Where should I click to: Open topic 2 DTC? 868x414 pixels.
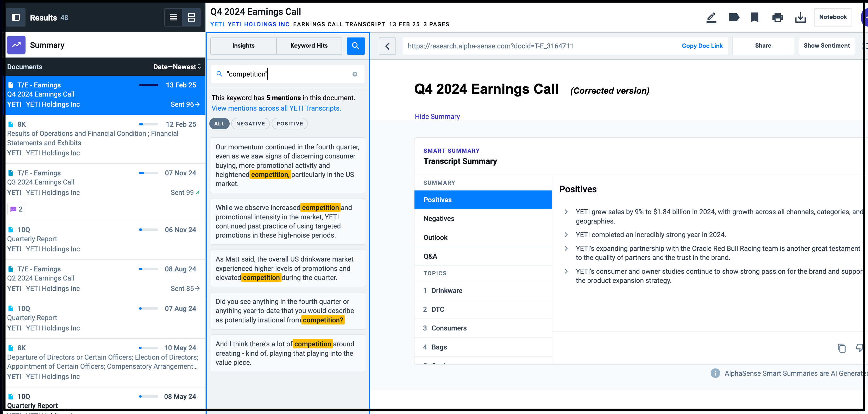[483, 309]
